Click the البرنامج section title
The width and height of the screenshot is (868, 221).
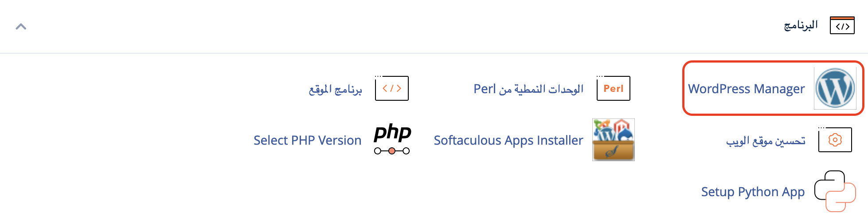tap(801, 25)
